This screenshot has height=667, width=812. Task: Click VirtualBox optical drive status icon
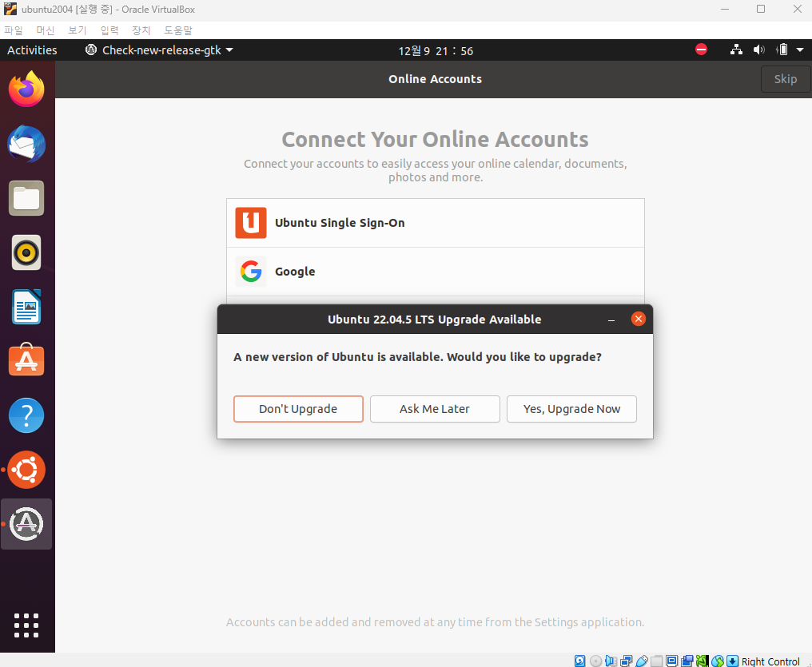click(596, 661)
